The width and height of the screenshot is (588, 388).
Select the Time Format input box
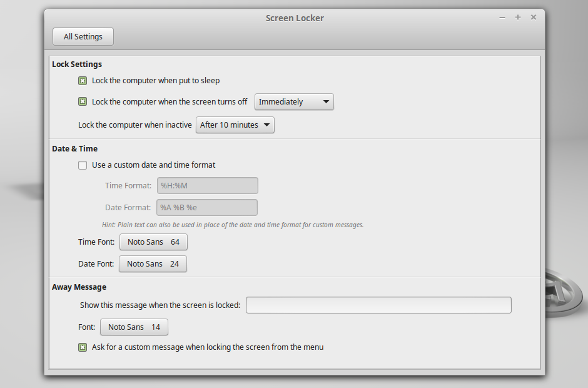[x=207, y=185]
